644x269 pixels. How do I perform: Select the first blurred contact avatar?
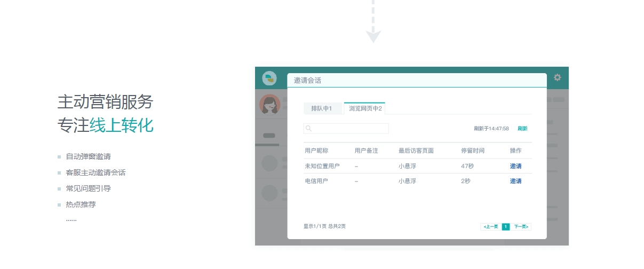tap(270, 163)
